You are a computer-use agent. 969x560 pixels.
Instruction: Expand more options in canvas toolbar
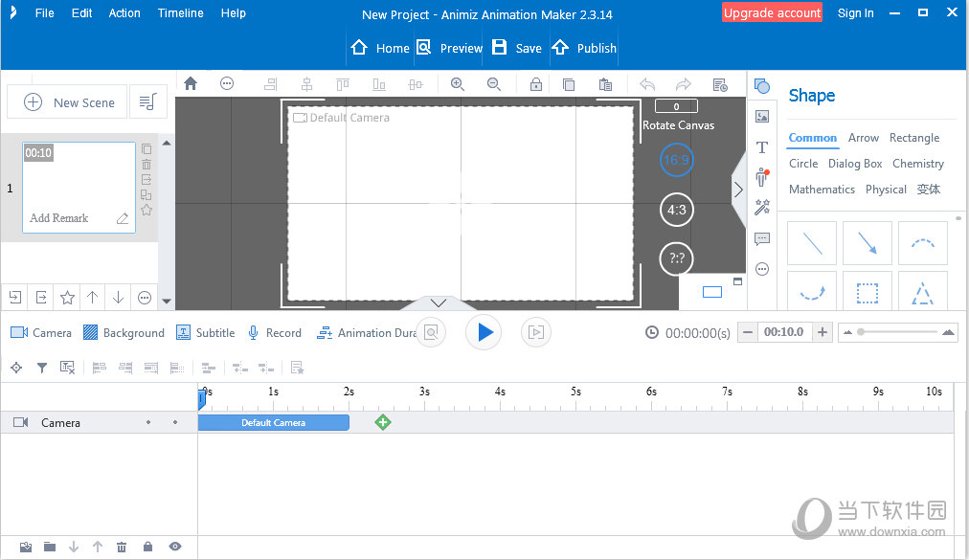pos(227,83)
